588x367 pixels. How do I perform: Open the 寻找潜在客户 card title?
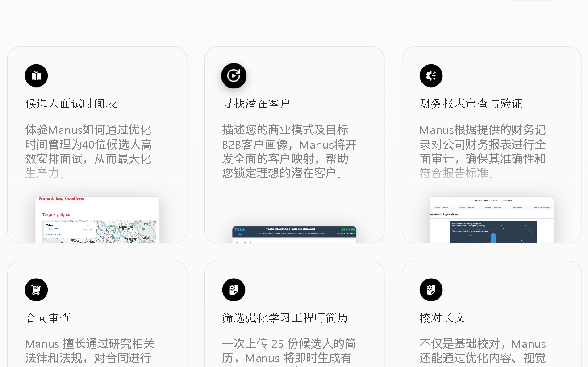pyautogui.click(x=256, y=104)
